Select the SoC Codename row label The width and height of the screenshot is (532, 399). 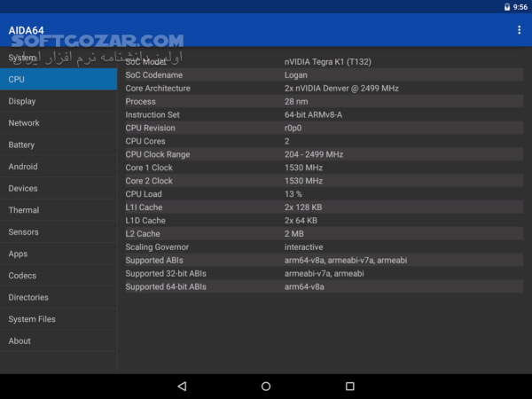click(154, 75)
